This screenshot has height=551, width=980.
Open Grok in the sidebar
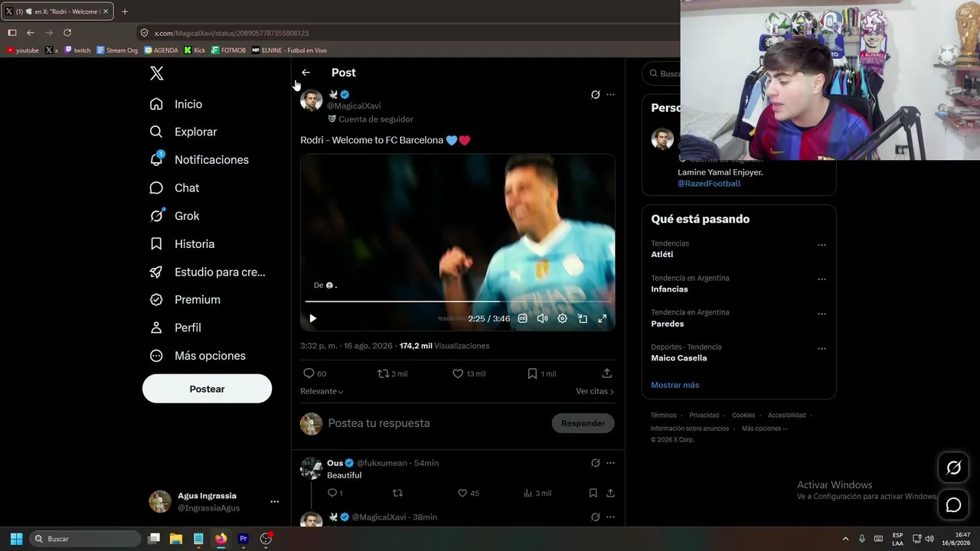pos(175,216)
